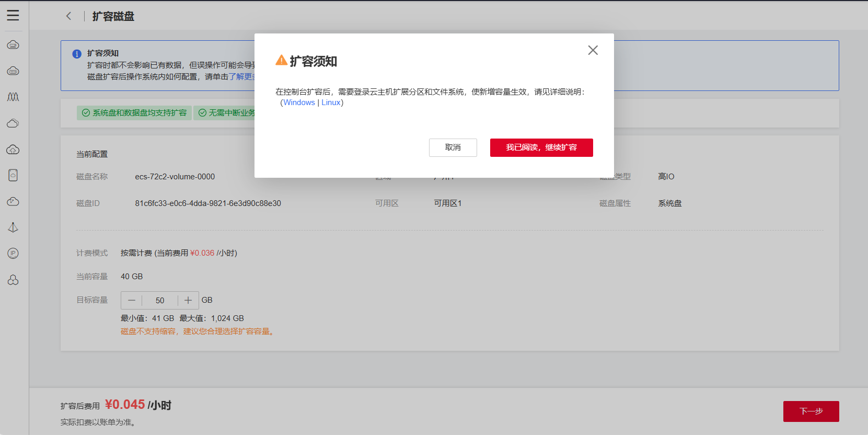This screenshot has height=435, width=868.
Task: Click the 下一步 button
Action: tap(811, 411)
